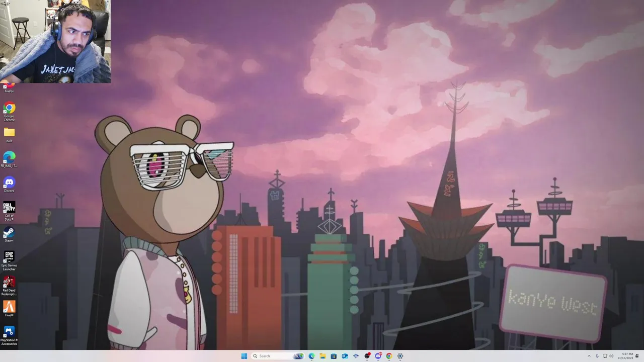The height and width of the screenshot is (362, 644).
Task: Launch Discord from desktop shortcut
Action: [x=9, y=185]
